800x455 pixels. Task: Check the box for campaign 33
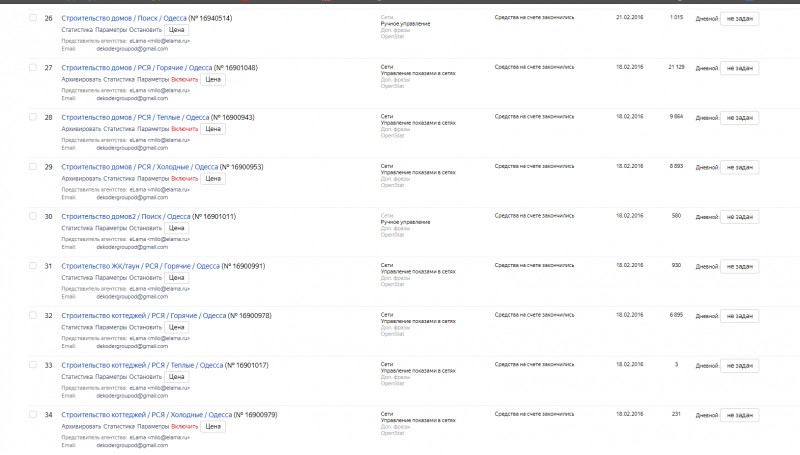tap(33, 365)
